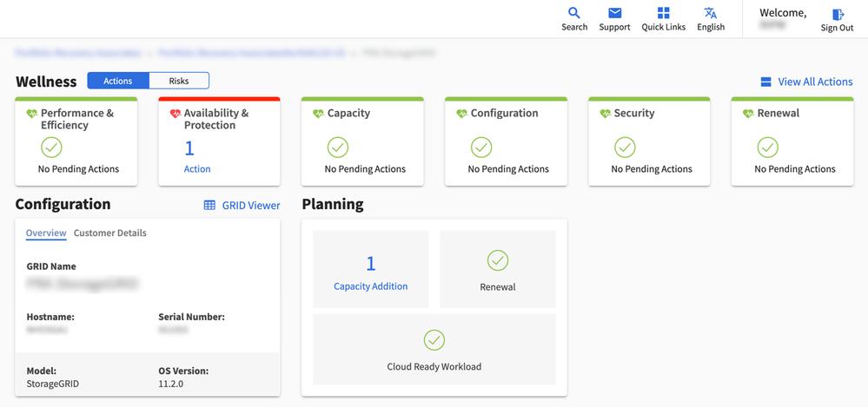Select the Cloud Ready Workload tile
This screenshot has width=868, height=407.
pos(434,349)
